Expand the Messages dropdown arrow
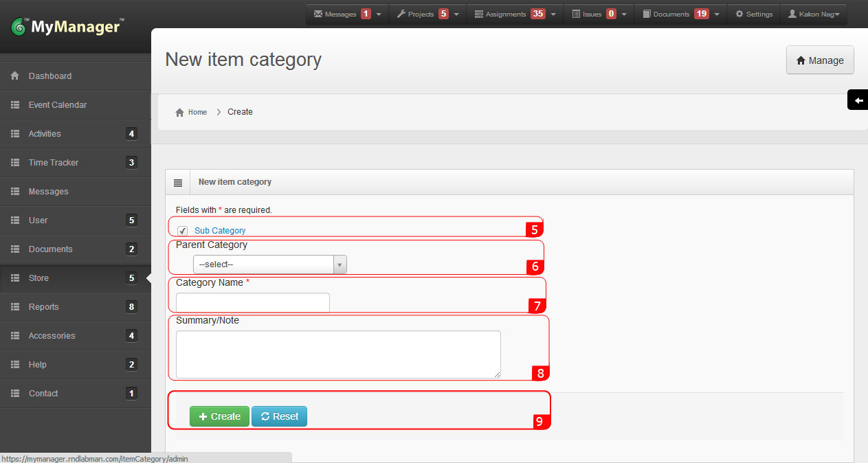This screenshot has height=463, width=868. [x=378, y=13]
